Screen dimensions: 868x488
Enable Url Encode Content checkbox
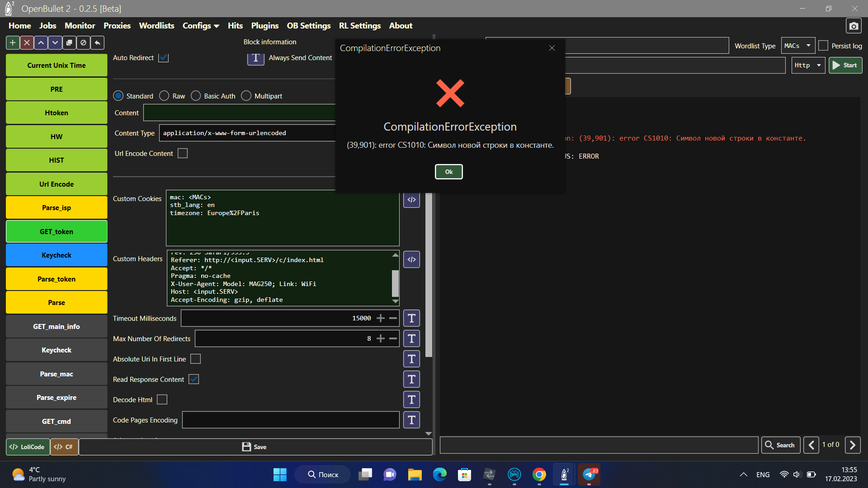pos(183,154)
